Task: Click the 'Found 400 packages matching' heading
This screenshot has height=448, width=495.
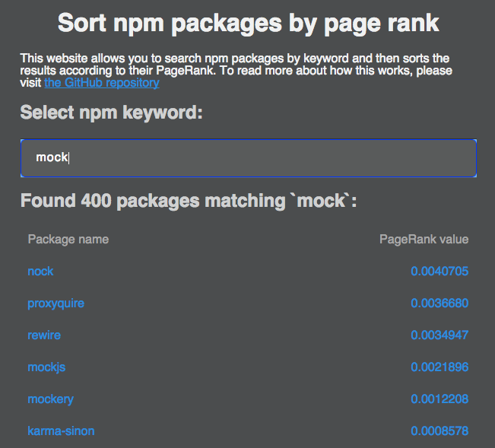Action: tap(189, 201)
